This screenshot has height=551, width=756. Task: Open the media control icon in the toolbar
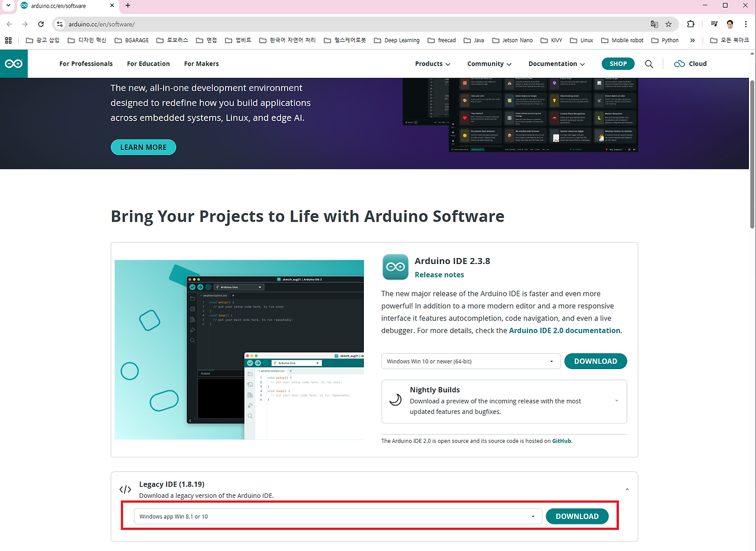click(x=714, y=24)
